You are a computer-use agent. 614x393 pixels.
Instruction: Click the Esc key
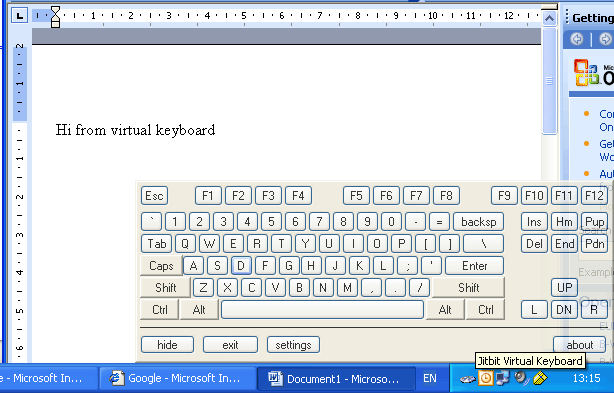pyautogui.click(x=154, y=196)
